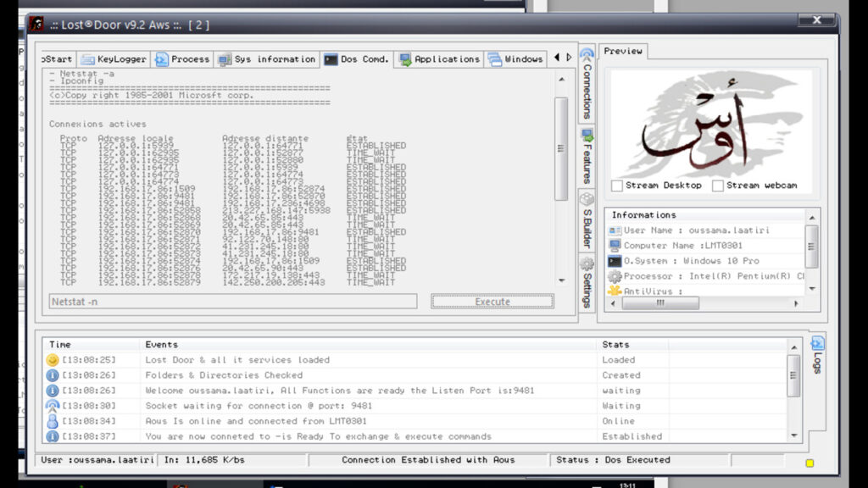Screen dimensions: 868x488
Task: Click the Dos Comd. console icon
Action: 331,59
